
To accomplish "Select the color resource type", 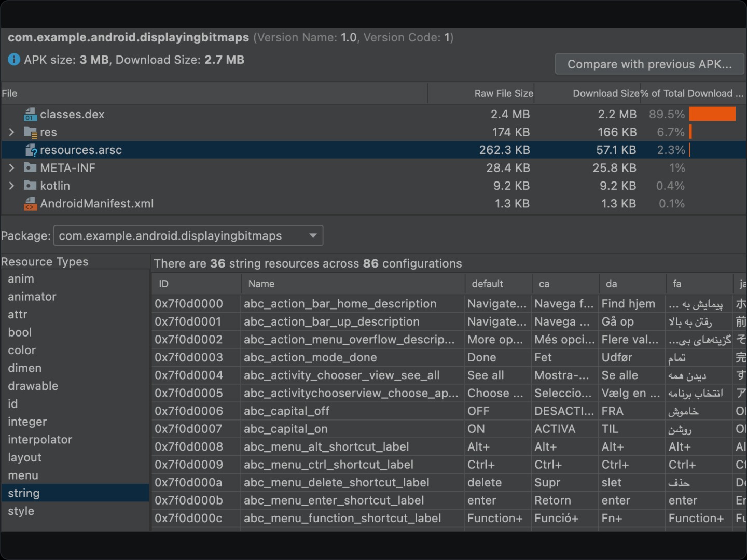I will pyautogui.click(x=75, y=350).
